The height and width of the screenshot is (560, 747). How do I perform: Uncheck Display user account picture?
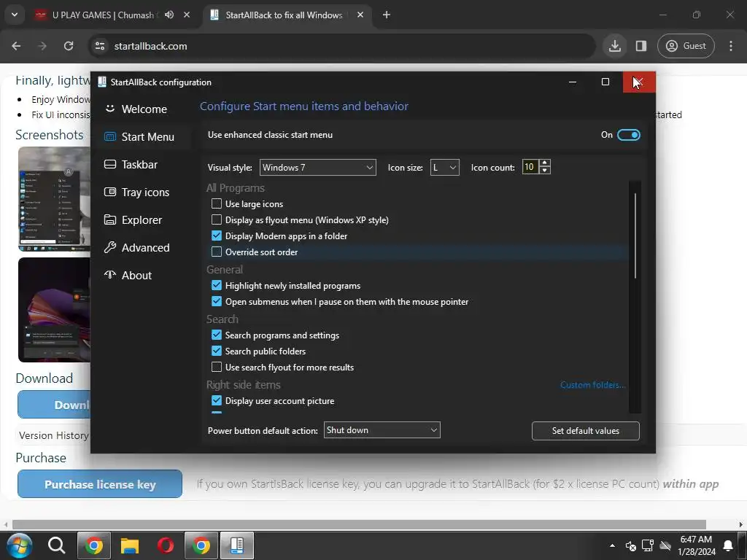[216, 400]
